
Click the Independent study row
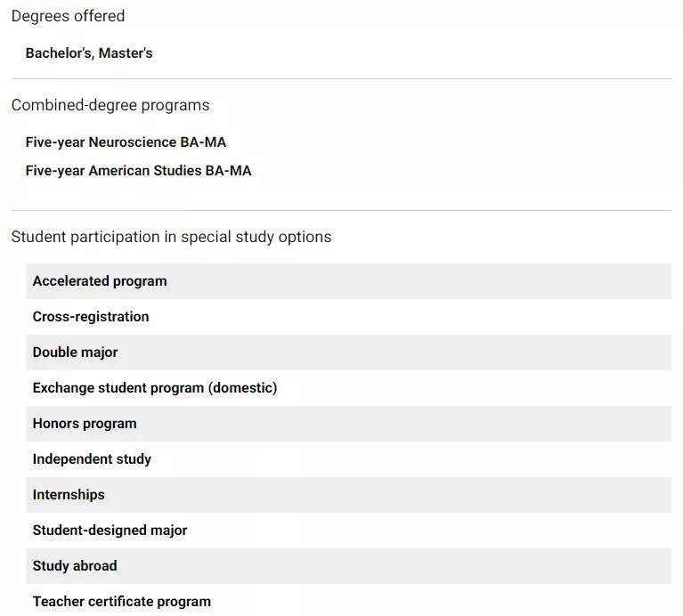click(348, 459)
